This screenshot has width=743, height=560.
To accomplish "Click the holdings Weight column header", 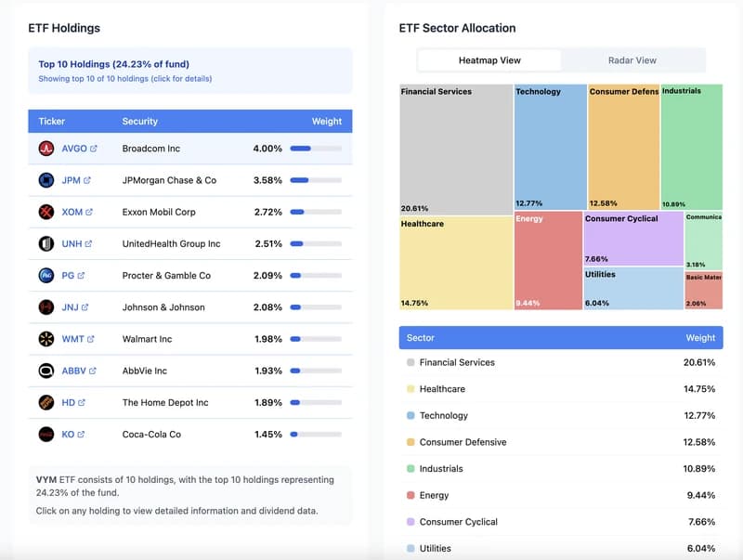I will coord(327,122).
